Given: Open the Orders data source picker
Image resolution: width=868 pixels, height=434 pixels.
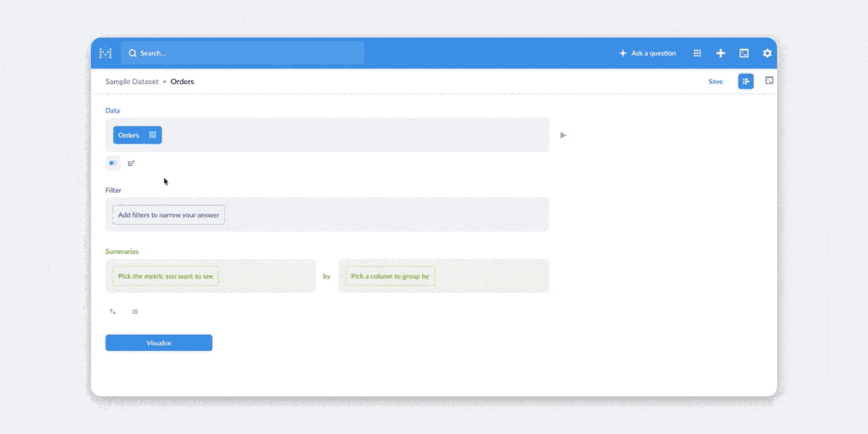Looking at the screenshot, I should pos(129,135).
